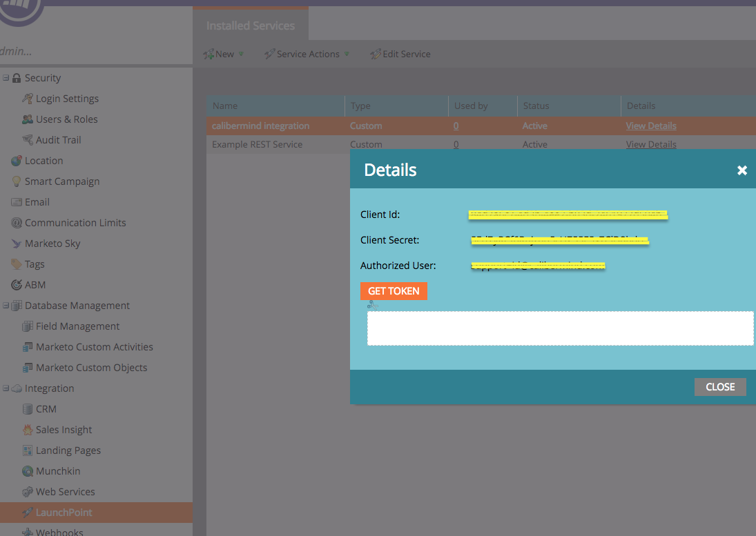Click inside the token output field
This screenshot has width=756, height=536.
560,328
